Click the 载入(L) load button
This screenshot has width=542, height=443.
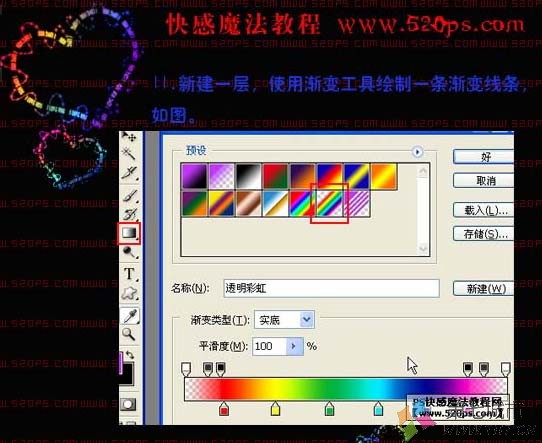coord(484,210)
